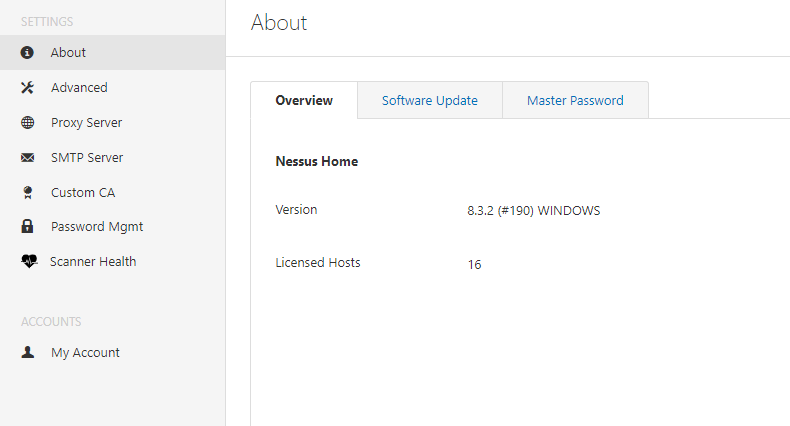
Task: Click the version text 8.3.2 (#190) WINDOWS
Action: [533, 211]
